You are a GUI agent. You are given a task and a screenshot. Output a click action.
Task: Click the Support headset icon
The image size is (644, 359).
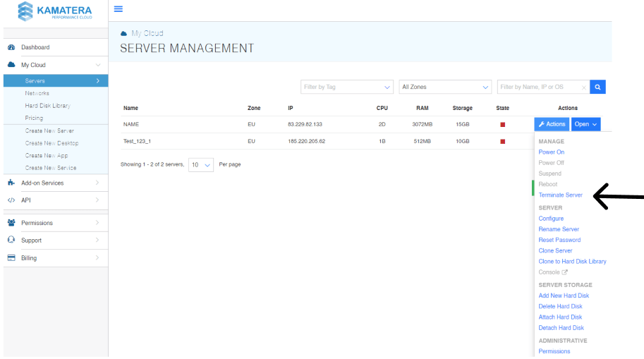point(11,241)
